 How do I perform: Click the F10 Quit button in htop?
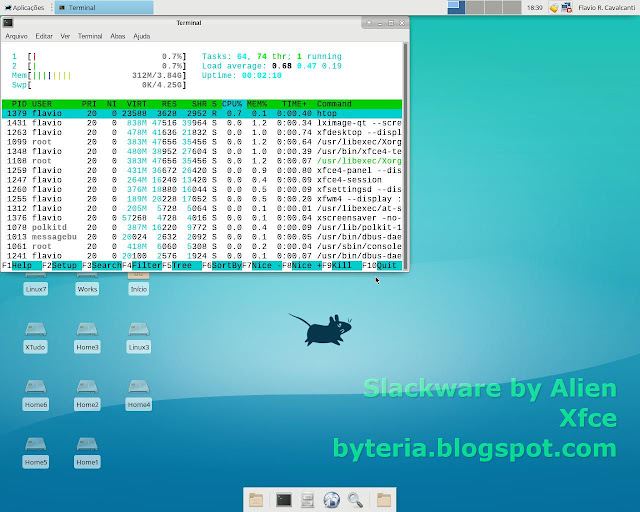[382, 265]
